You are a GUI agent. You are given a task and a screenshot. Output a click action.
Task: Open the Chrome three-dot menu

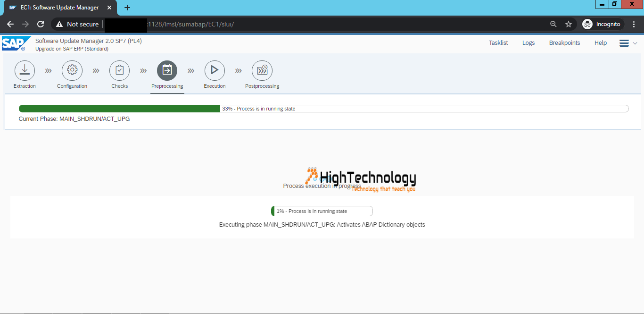pos(634,24)
